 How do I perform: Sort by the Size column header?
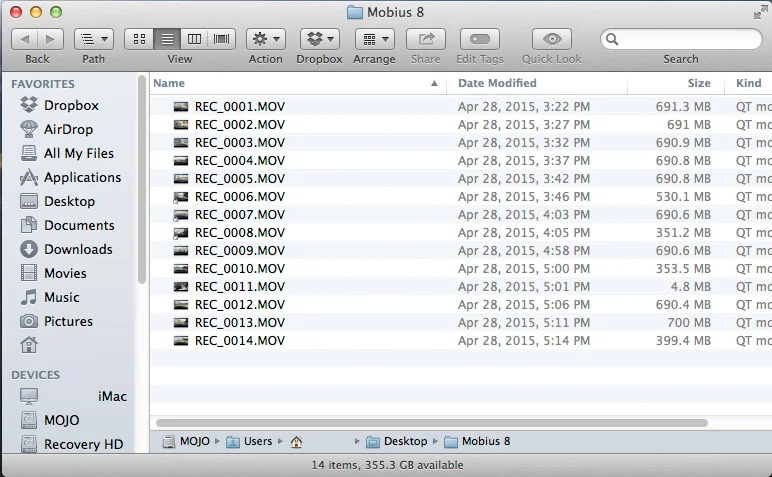[x=676, y=83]
